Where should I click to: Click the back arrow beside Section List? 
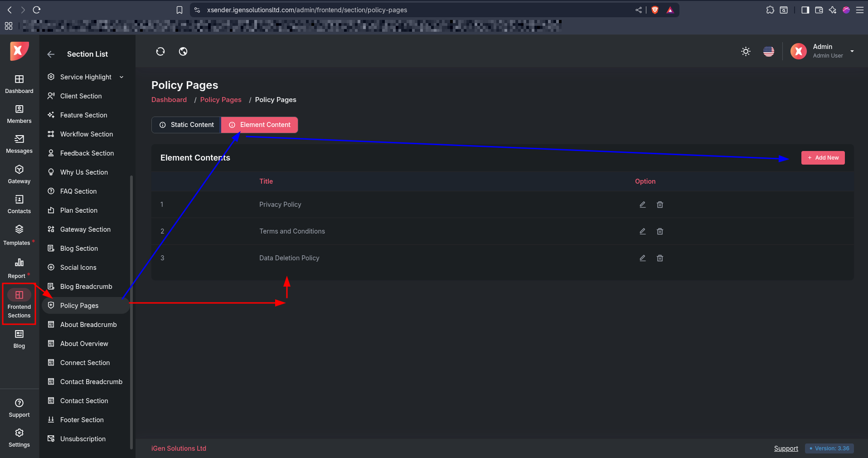[x=51, y=54]
